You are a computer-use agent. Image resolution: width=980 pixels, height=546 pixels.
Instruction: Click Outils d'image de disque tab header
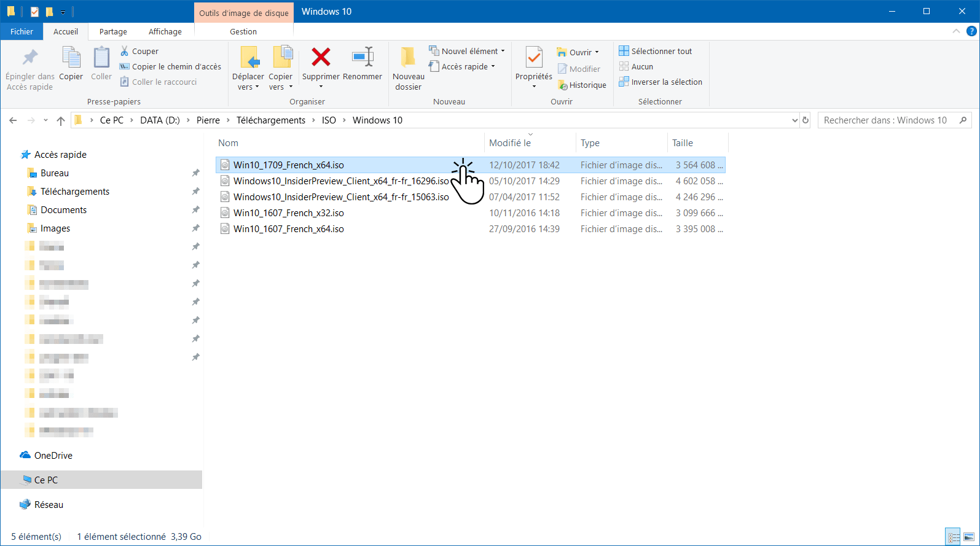pyautogui.click(x=244, y=13)
